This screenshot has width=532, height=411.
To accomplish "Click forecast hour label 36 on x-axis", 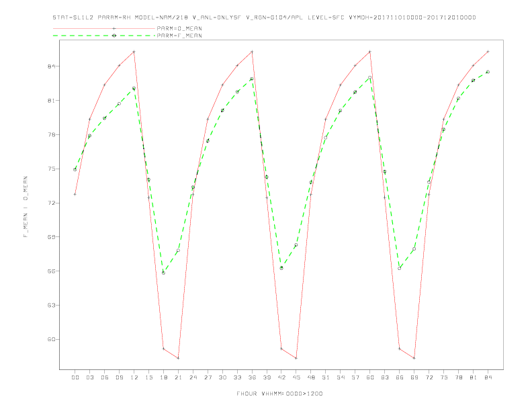I will [x=252, y=377].
